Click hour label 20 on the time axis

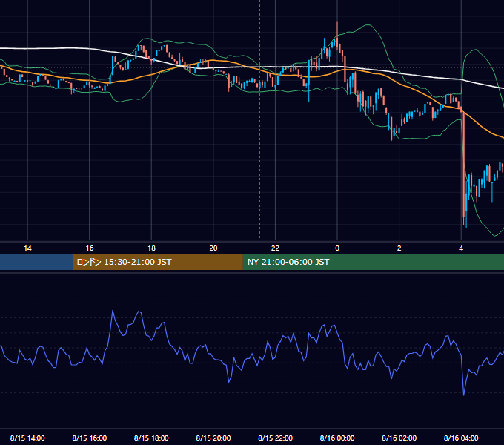[x=213, y=248]
